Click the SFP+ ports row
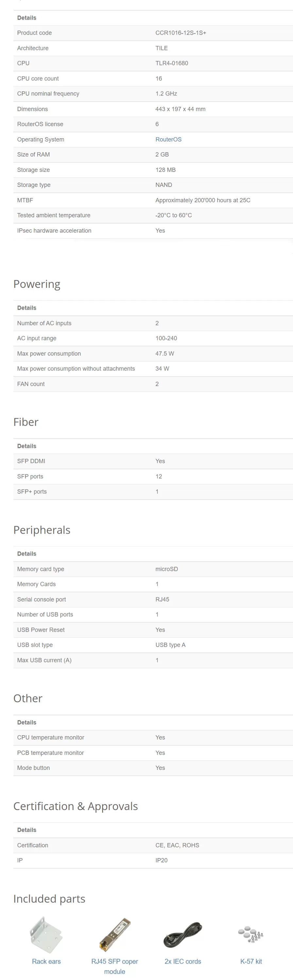 [x=153, y=491]
